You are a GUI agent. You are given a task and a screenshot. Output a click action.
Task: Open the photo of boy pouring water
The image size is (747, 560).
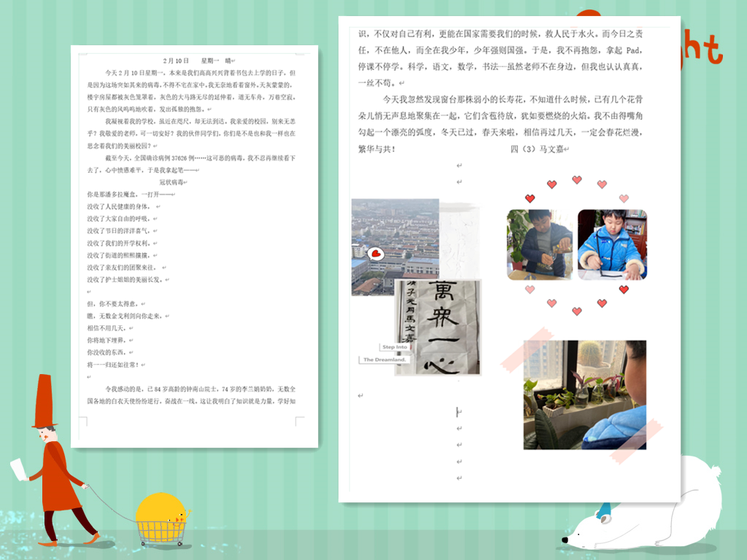[x=540, y=245]
